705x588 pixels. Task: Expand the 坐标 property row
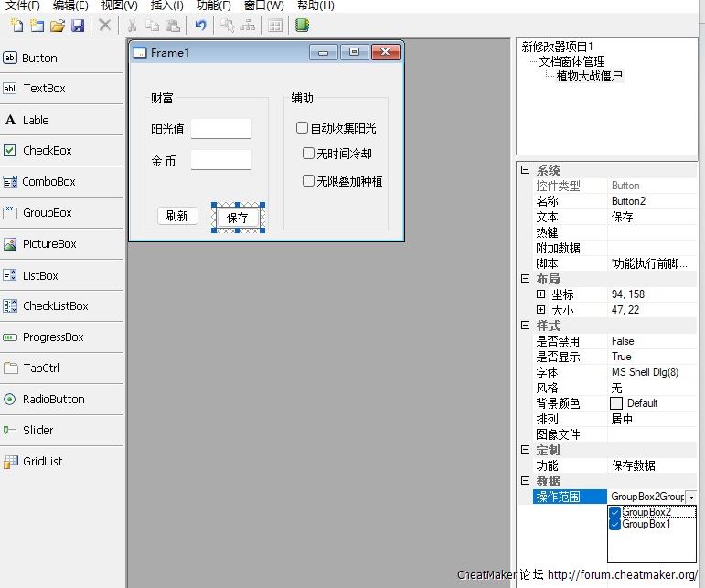tap(541, 294)
